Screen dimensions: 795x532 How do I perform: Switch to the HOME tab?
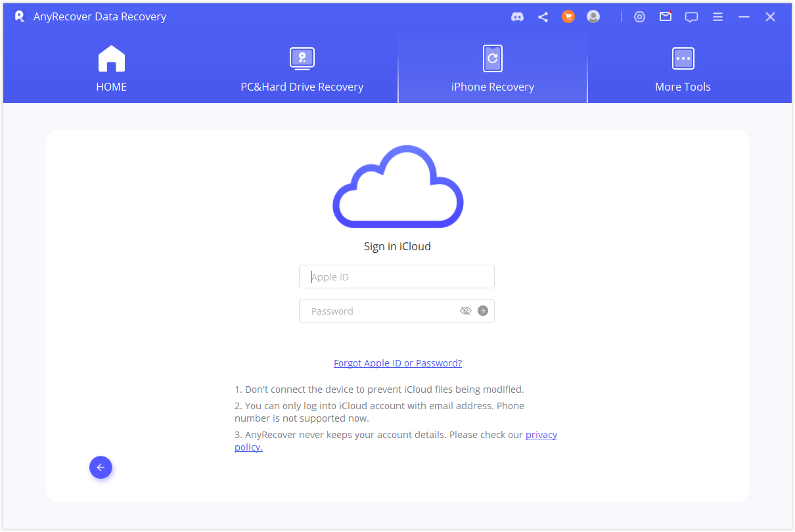pyautogui.click(x=112, y=70)
